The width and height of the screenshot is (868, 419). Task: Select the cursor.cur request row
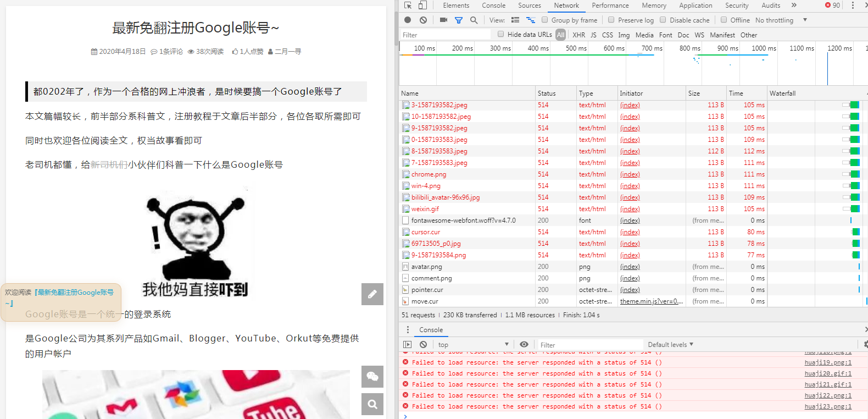[633, 232]
